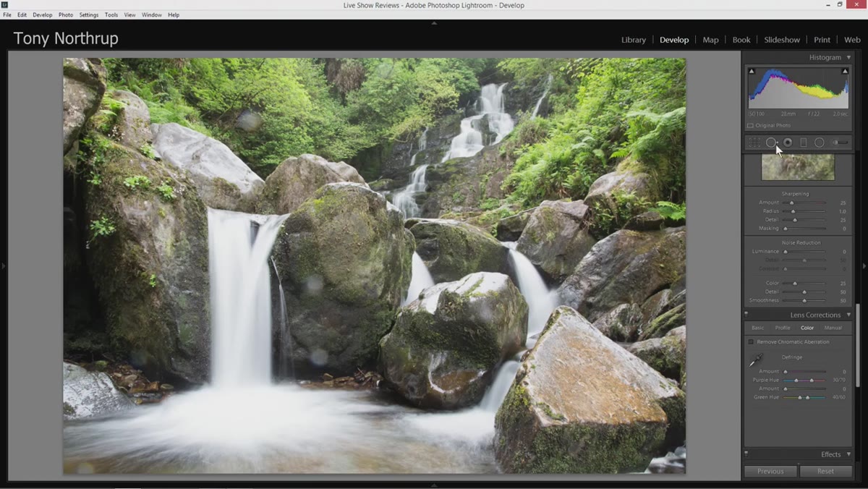Click the histogram graph
The width and height of the screenshot is (868, 489).
pyautogui.click(x=798, y=88)
